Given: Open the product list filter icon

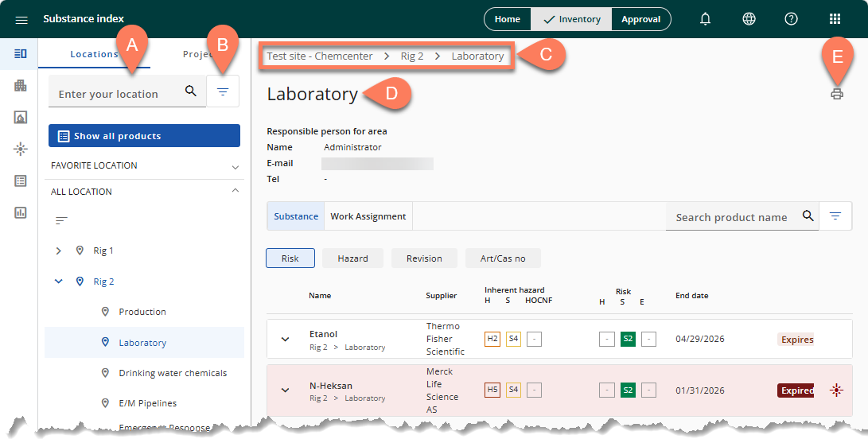Looking at the screenshot, I should (x=835, y=216).
